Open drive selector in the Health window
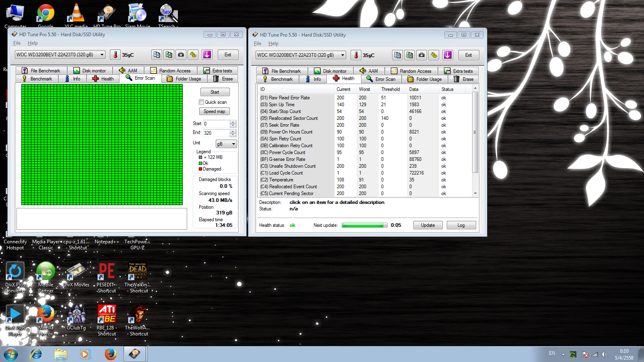 click(x=301, y=55)
